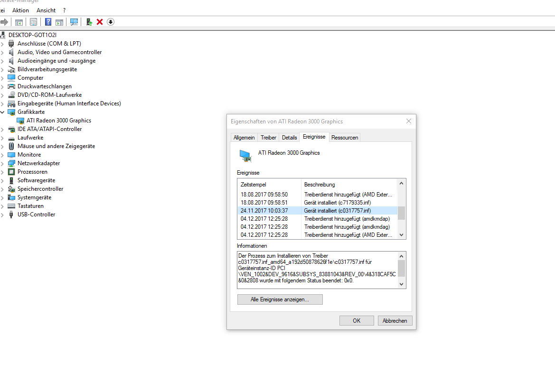
Task: Scan for hardware changes icon
Action: [x=74, y=22]
